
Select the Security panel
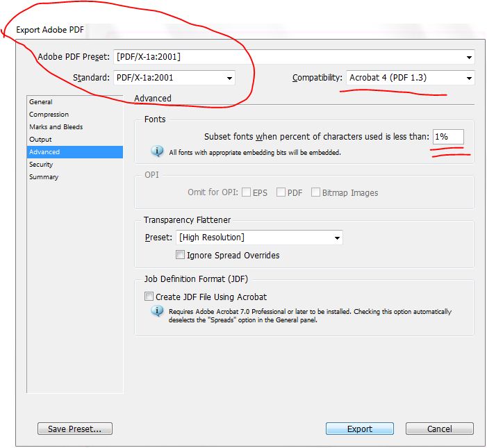[74, 164]
